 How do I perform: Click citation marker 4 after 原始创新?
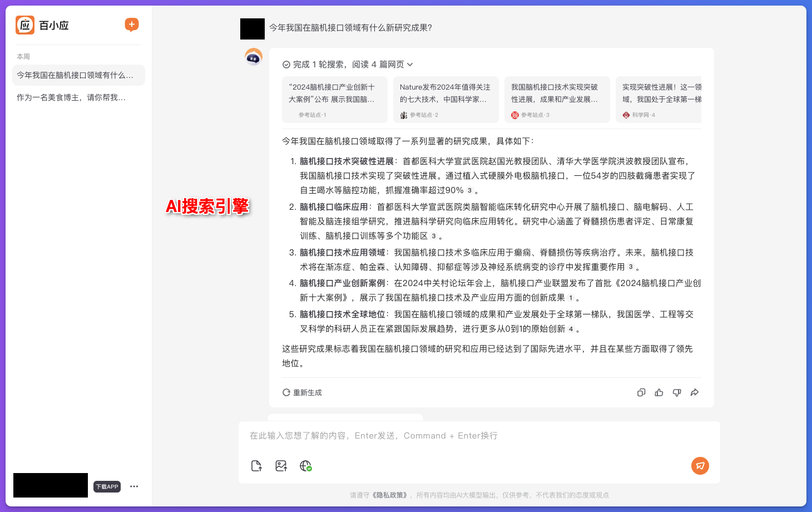click(x=571, y=329)
